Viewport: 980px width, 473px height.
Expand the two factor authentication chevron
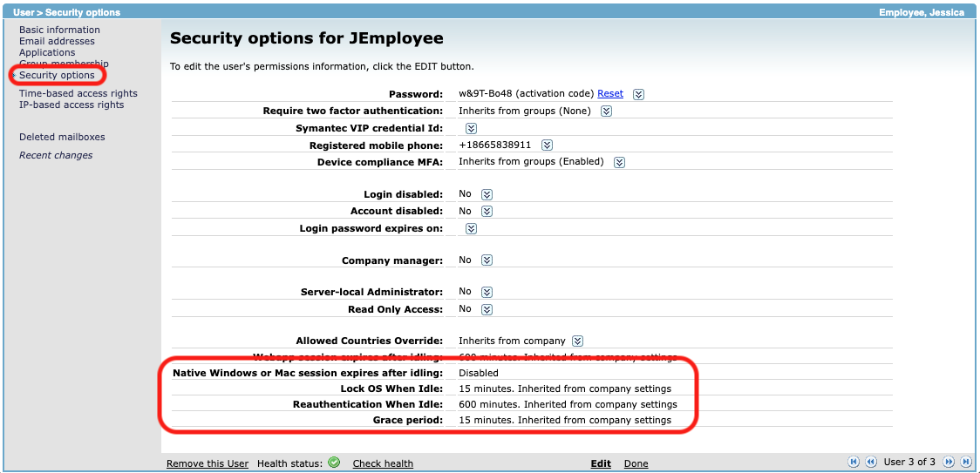[x=606, y=111]
